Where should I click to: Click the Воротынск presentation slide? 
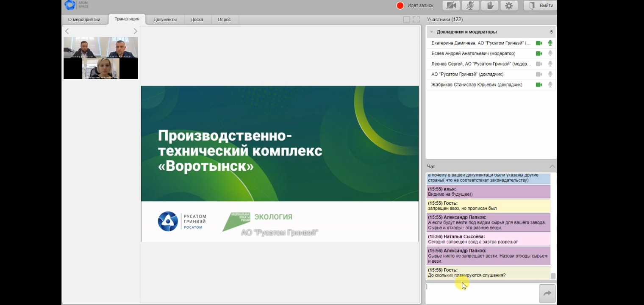280,164
